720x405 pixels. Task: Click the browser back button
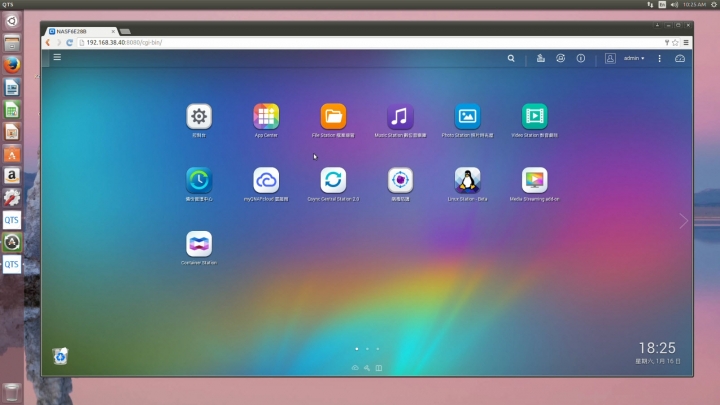[48, 42]
